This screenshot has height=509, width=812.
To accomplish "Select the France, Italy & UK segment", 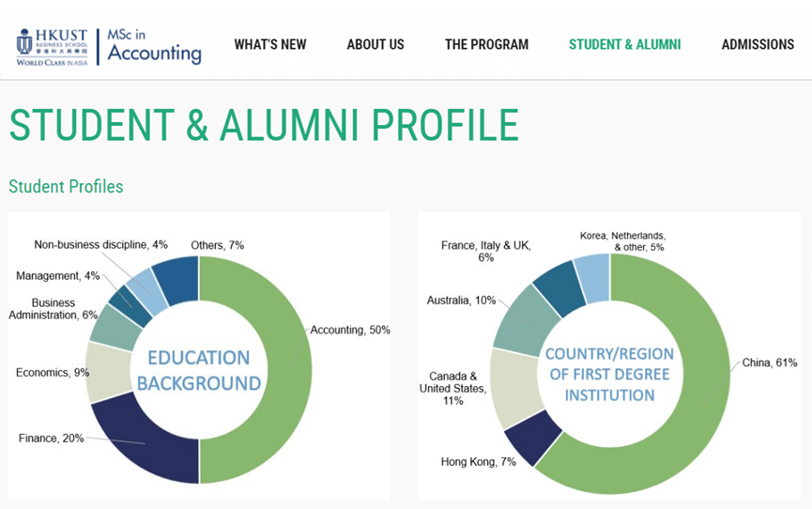I will tap(560, 288).
